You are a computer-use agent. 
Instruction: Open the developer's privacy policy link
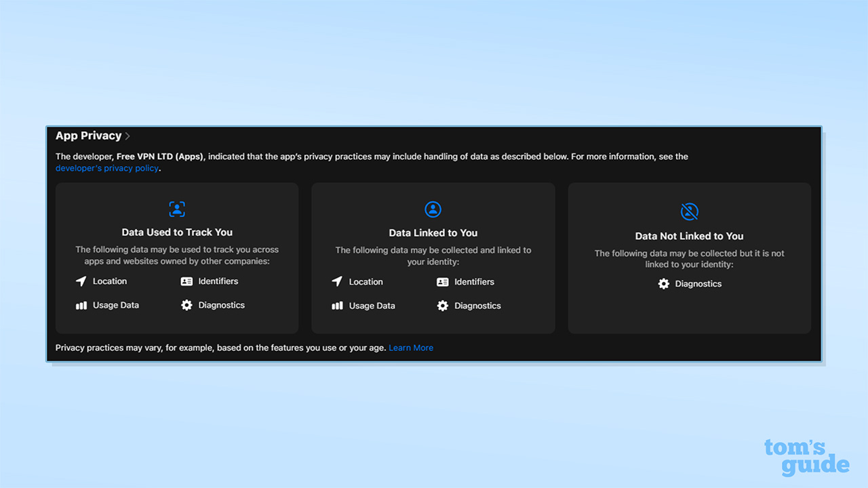[106, 167]
